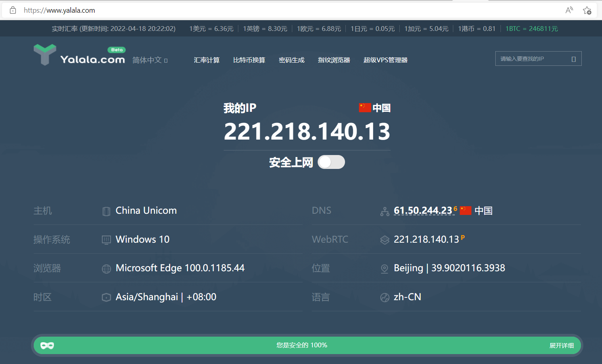602x364 pixels.
Task: Open the 简体中文 language dropdown
Action: pos(150,60)
